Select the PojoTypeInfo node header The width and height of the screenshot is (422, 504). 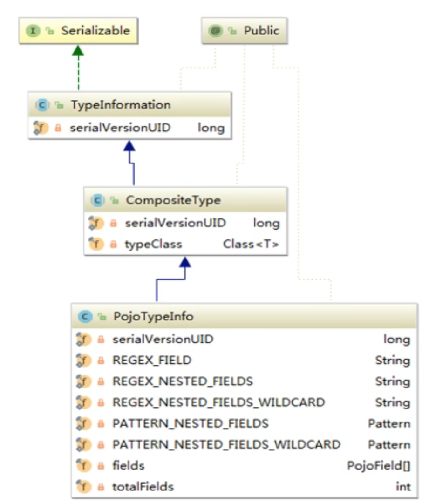pos(244,316)
